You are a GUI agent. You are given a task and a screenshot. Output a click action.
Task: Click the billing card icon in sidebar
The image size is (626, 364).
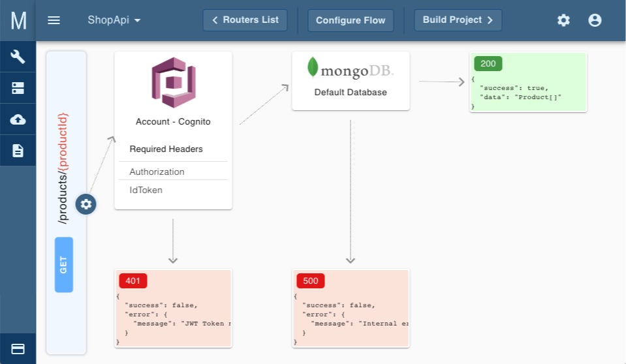point(18,349)
